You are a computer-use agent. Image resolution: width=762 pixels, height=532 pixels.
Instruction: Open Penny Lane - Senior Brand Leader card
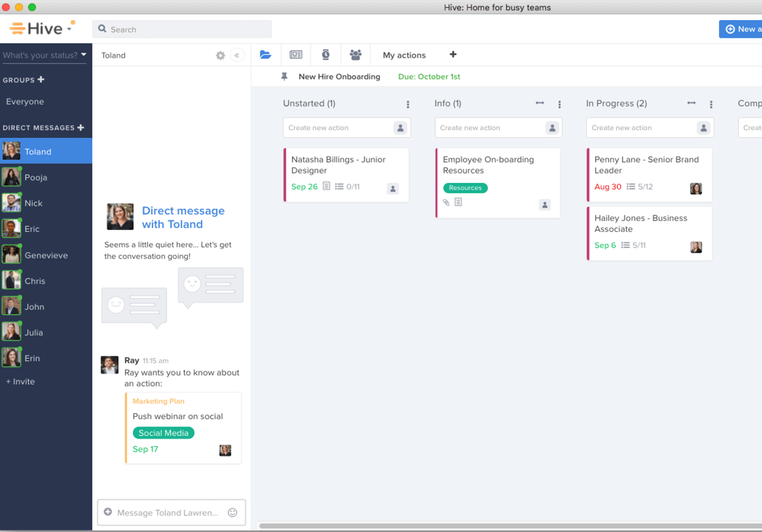pos(650,175)
